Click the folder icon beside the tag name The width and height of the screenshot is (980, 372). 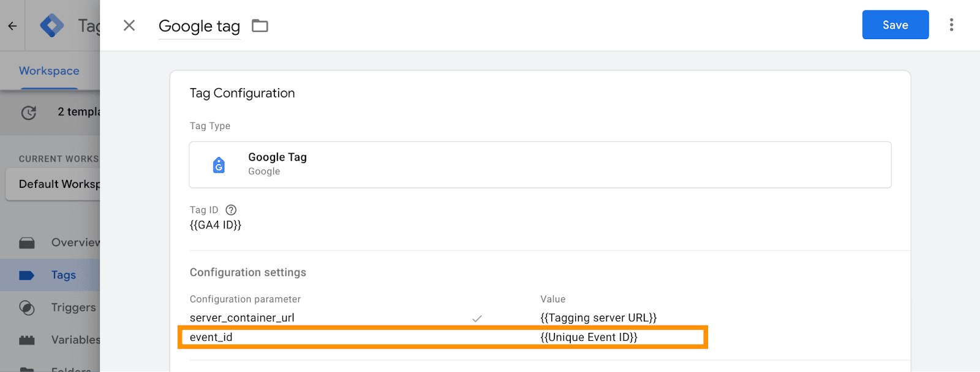coord(260,26)
